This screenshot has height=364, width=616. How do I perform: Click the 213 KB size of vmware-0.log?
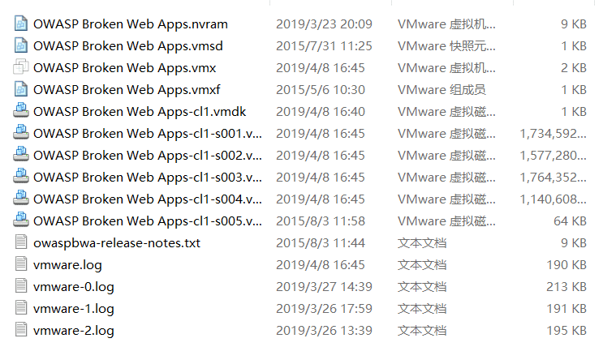tap(566, 287)
